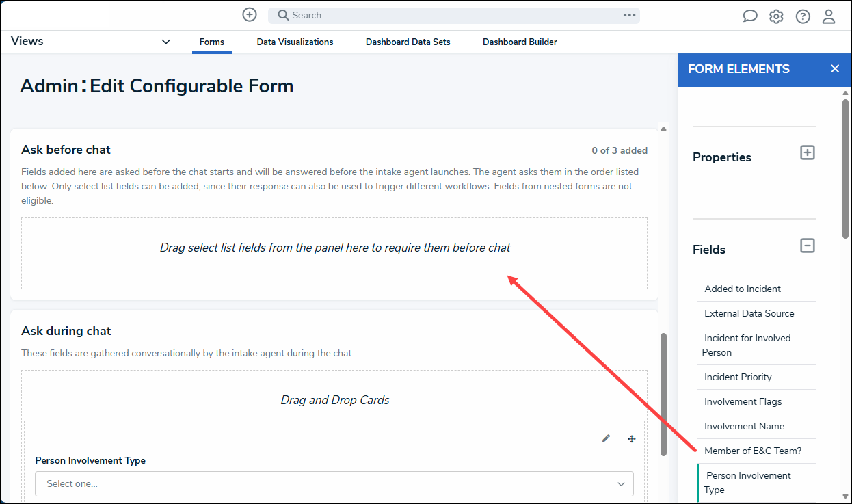Viewport: 852px width, 504px height.
Task: Click the plus quick-create icon
Action: pos(250,14)
